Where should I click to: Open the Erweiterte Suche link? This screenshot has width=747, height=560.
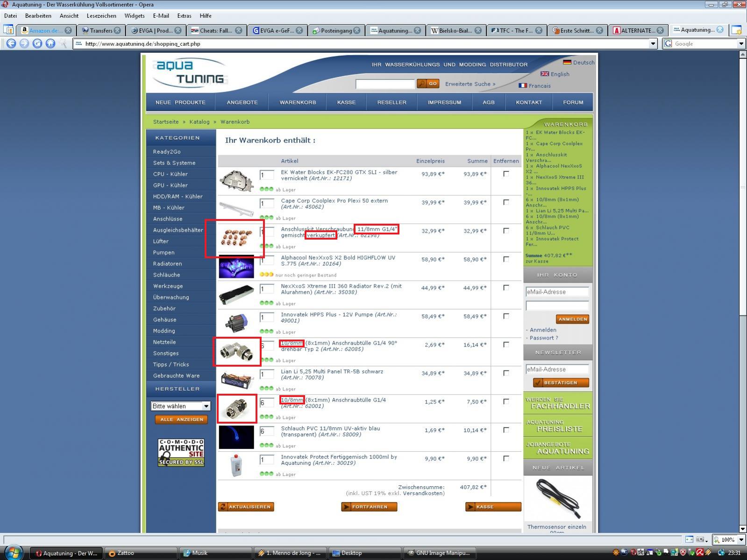point(470,84)
